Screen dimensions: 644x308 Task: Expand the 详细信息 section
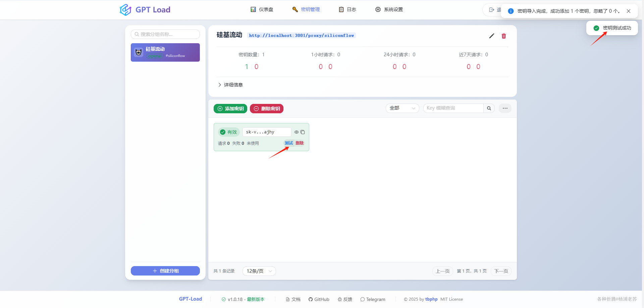click(x=230, y=84)
